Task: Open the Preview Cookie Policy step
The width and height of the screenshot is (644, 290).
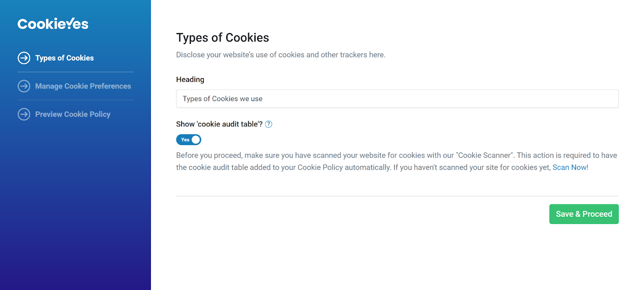Action: click(x=73, y=114)
